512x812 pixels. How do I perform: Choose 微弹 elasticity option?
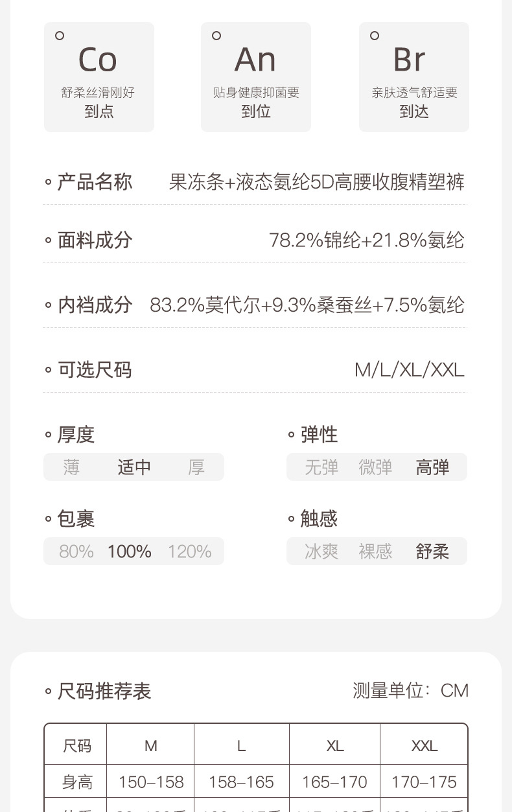[x=375, y=467]
